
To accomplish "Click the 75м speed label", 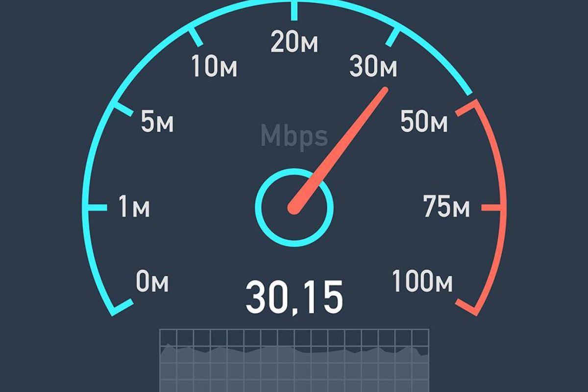I will [x=446, y=208].
